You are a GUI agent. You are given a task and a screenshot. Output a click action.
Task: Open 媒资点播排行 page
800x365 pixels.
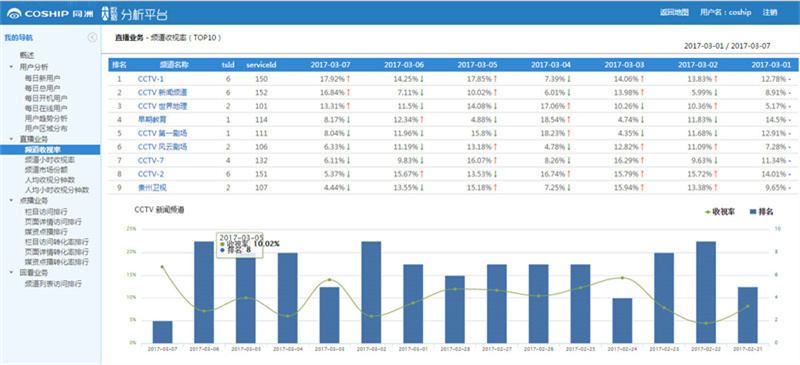click(x=46, y=231)
